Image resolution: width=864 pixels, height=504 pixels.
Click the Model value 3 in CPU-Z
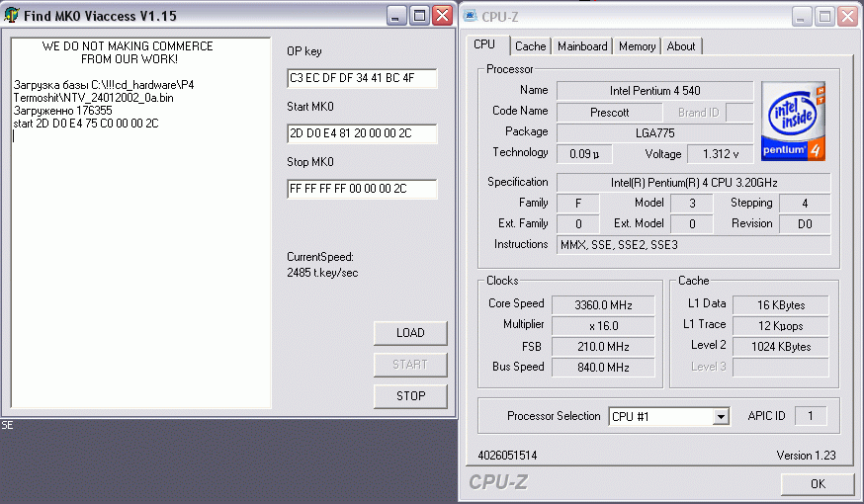click(692, 204)
